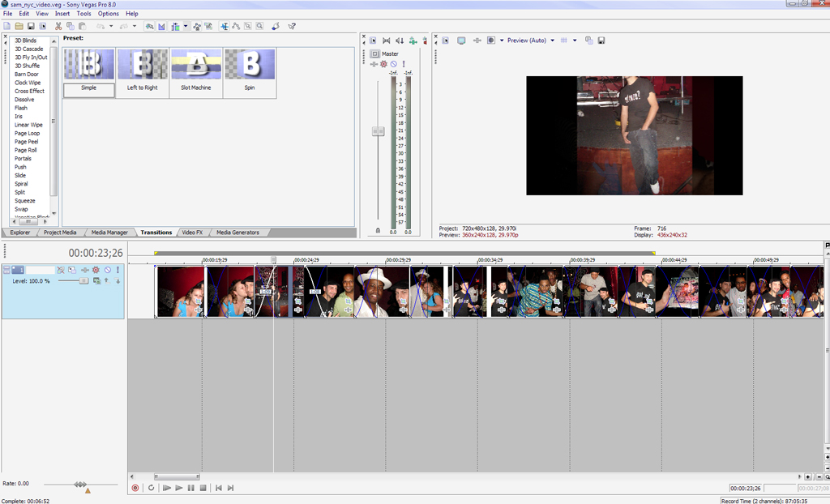Open the File menu
This screenshot has width=830, height=504.
click(7, 13)
